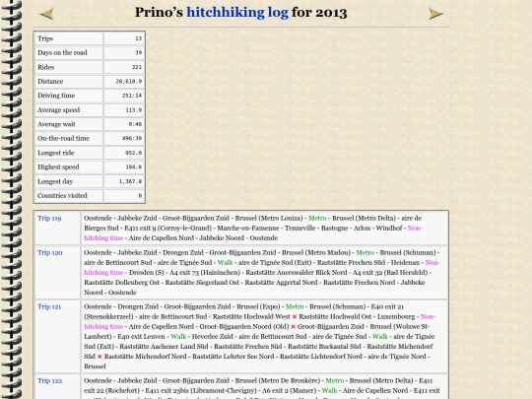Click the green 'Walk' text in Trip 120
Image resolution: width=532 pixels, height=399 pixels.
coord(225,263)
